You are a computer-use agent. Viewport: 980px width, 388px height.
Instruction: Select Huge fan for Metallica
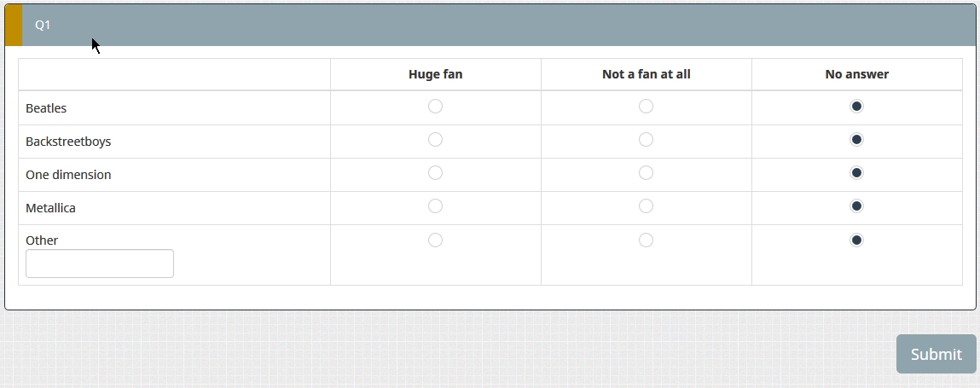[435, 206]
